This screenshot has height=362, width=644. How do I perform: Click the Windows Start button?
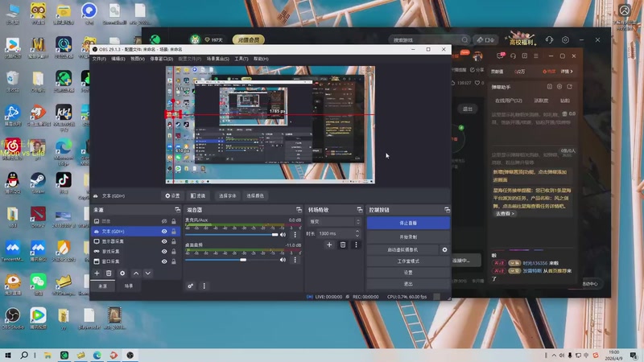tap(8, 355)
